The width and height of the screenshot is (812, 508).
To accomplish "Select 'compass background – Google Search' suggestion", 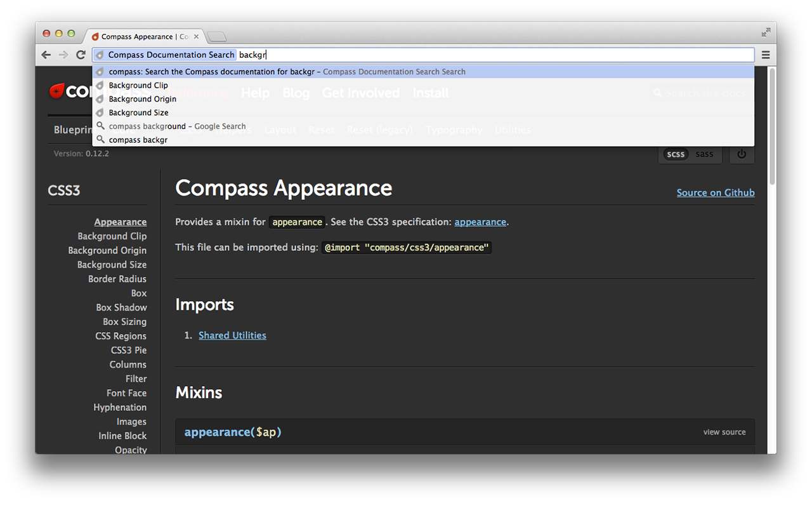I will click(x=423, y=126).
